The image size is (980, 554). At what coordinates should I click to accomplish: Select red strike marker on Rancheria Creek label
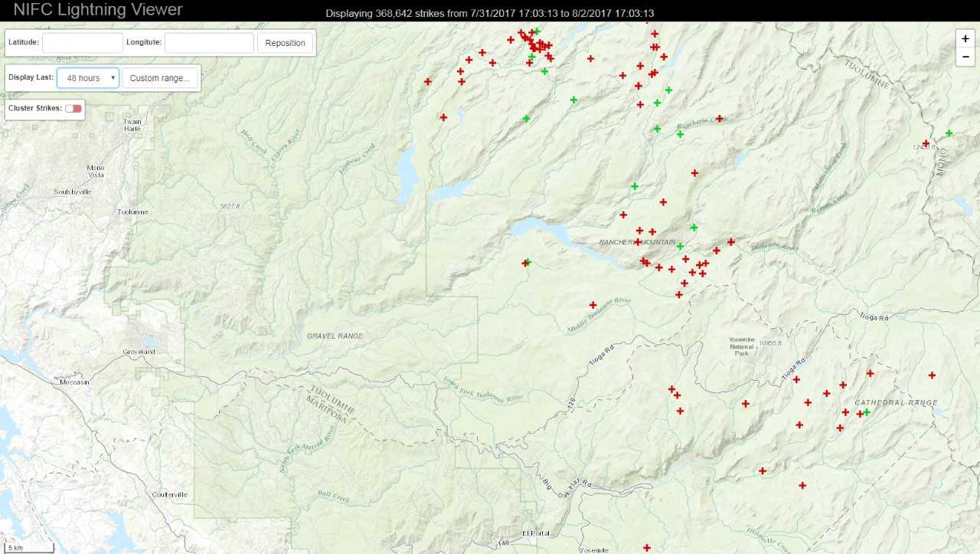point(719,119)
